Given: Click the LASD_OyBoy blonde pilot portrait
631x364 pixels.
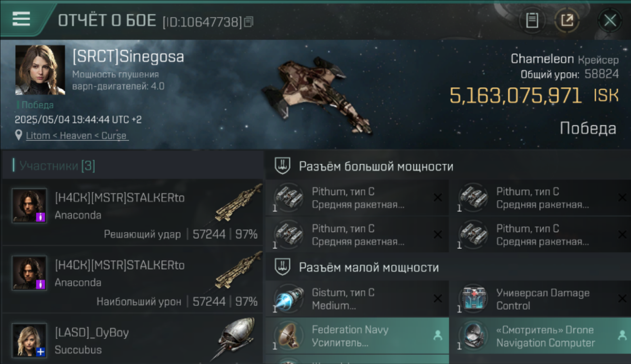Looking at the screenshot, I should click(29, 341).
